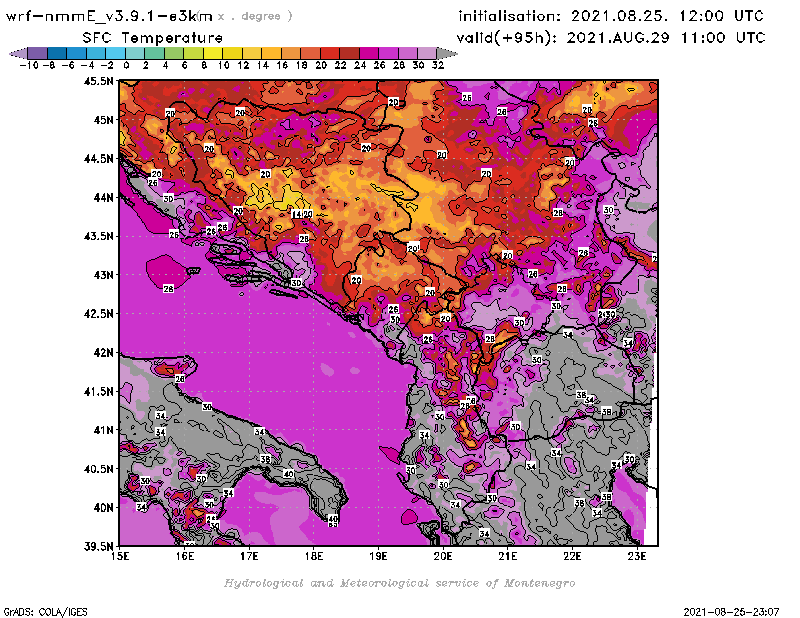
Task: Select the yellow legend swatch between 8 and 10
Action: tap(213, 53)
